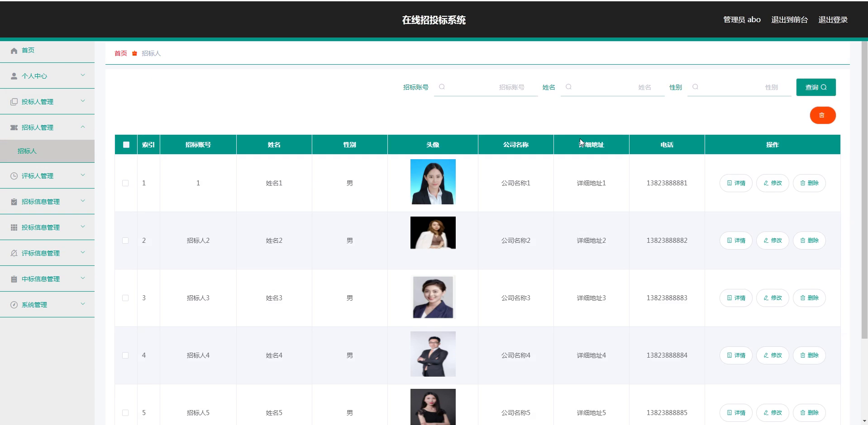Click 修改 for row 姓名3
This screenshot has height=425, width=868.
773,298
